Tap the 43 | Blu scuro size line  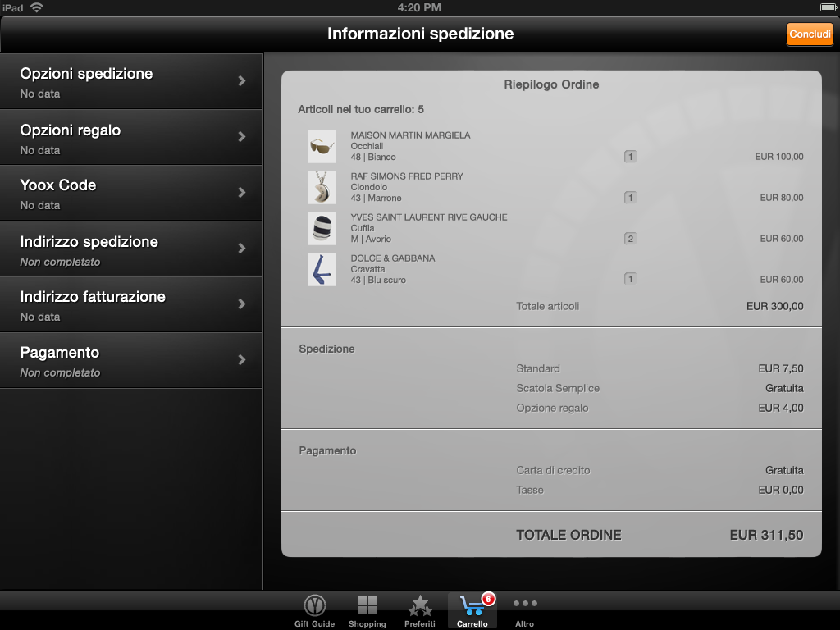(378, 281)
